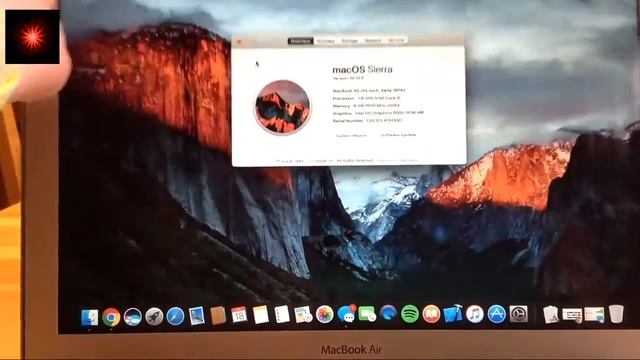Image resolution: width=640 pixels, height=360 pixels.
Task: Launch Google Chrome from the Dock
Action: point(111,317)
